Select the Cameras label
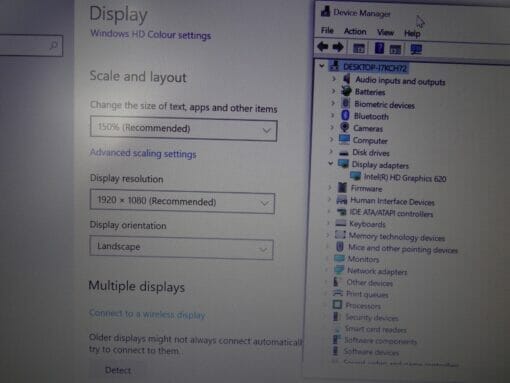The image size is (510, 383). 368,128
